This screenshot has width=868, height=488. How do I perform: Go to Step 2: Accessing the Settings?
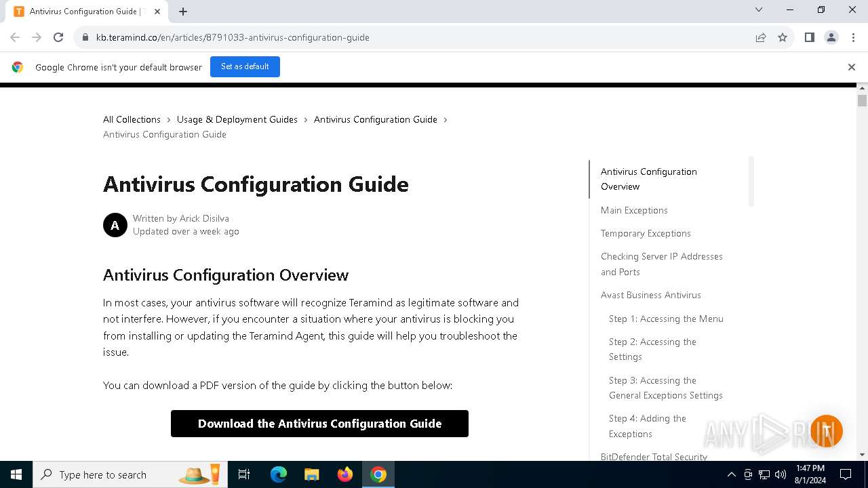652,349
